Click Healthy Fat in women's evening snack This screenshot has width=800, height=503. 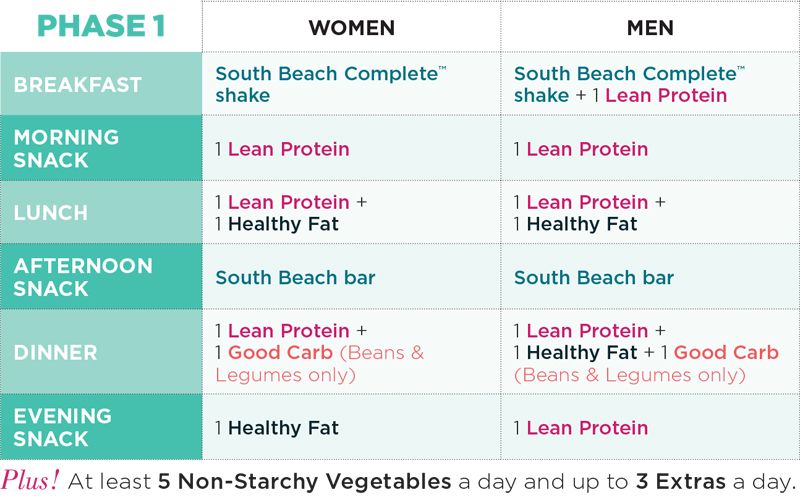pyautogui.click(x=283, y=428)
